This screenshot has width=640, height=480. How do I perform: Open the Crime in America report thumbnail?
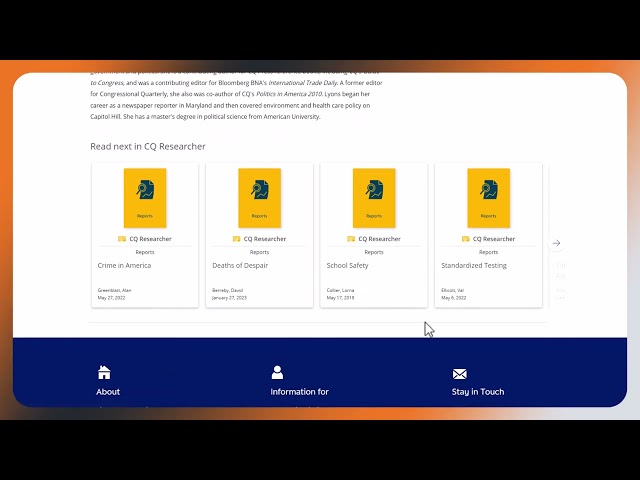coord(145,198)
